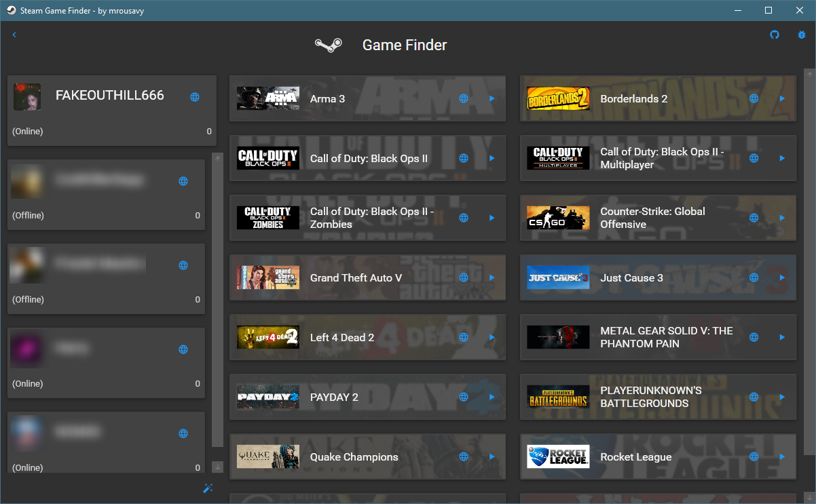Launch Arma 3 with play arrow
Image resolution: width=816 pixels, height=504 pixels.
[492, 98]
